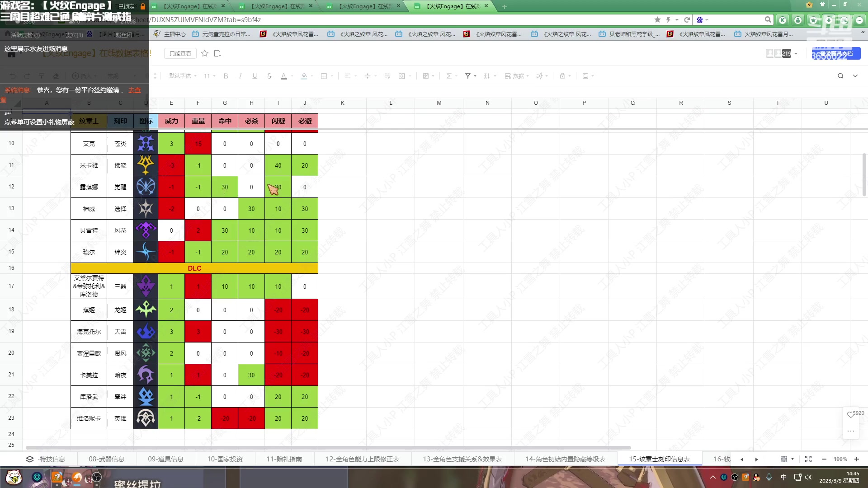Click the add-to-folder icon beside the star
The height and width of the screenshot is (488, 868).
pos(217,53)
